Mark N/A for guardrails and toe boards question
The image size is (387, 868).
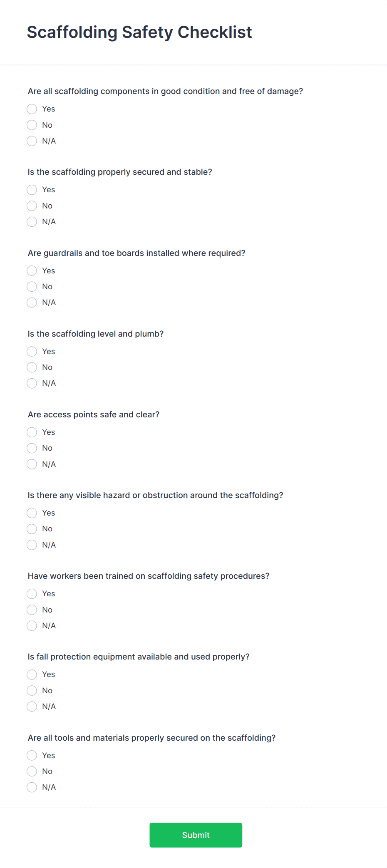(32, 303)
